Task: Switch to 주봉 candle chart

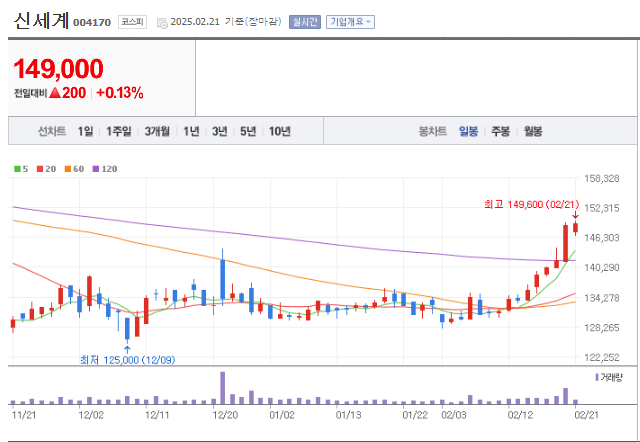Action: coord(500,131)
